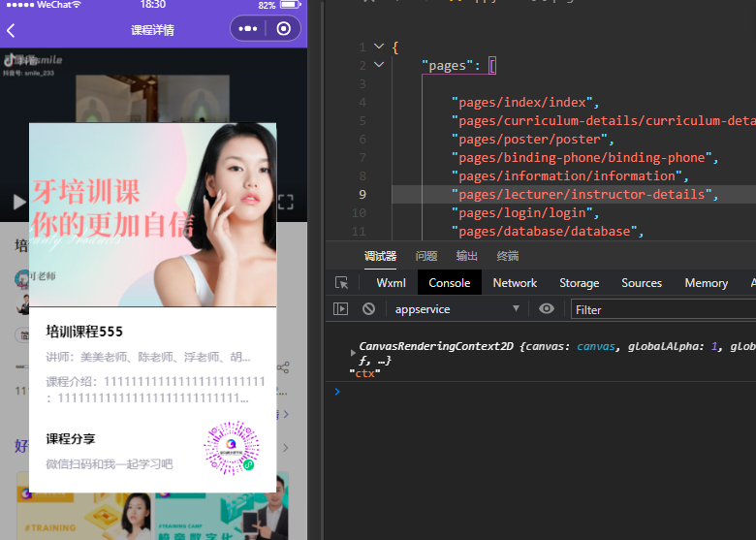Image resolution: width=756 pixels, height=540 pixels.
Task: Open the appservice context dropdown
Action: pos(457,309)
